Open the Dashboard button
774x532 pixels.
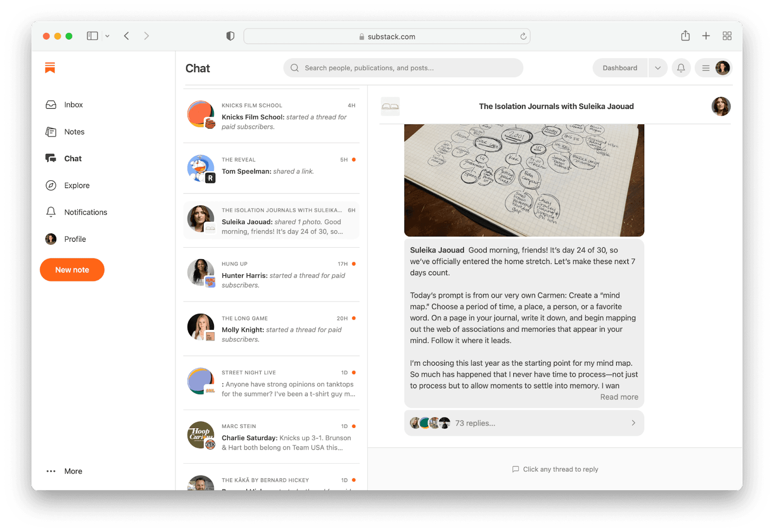pyautogui.click(x=620, y=68)
